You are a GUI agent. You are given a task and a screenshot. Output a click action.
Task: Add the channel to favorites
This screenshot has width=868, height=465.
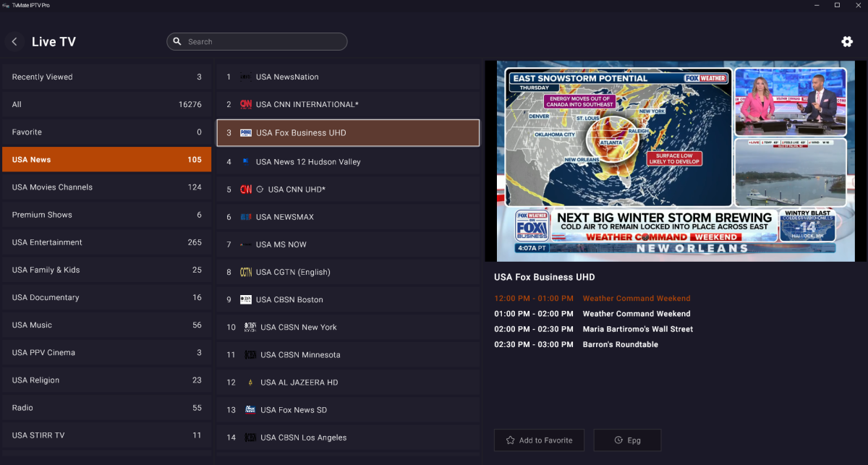point(539,440)
